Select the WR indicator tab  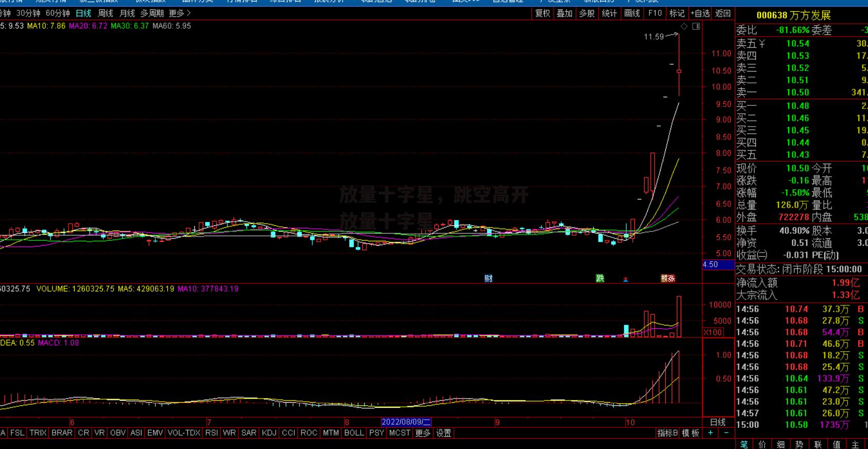pos(229,433)
